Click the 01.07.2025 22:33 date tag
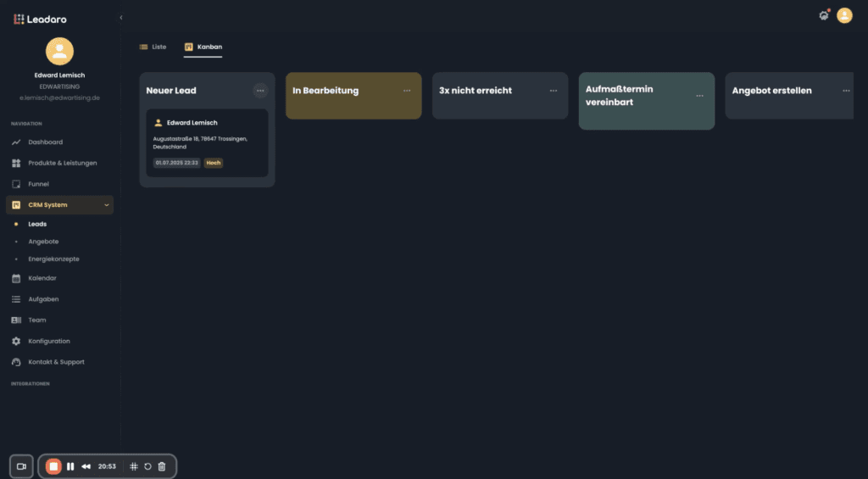 tap(176, 163)
